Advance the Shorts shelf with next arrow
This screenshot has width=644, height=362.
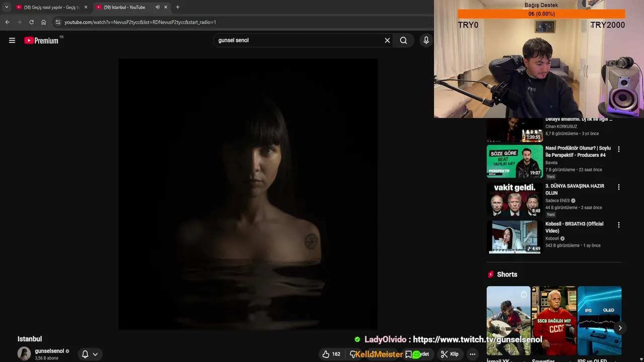click(620, 328)
